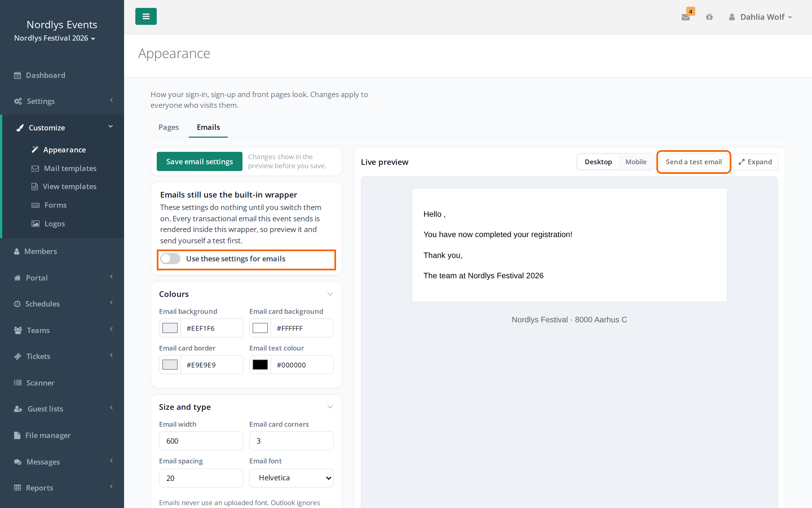Viewport: 812px width, 508px height.
Task: Click the Schedules clock icon
Action: (17, 304)
